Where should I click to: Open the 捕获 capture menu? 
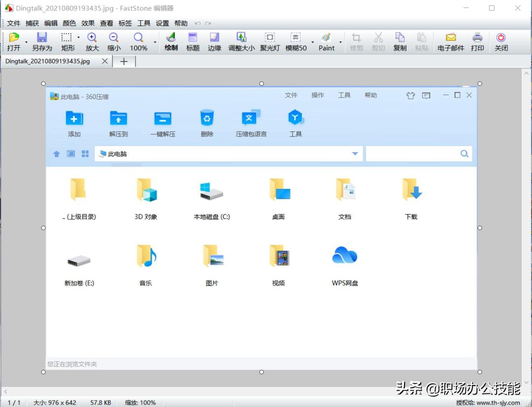coord(32,24)
